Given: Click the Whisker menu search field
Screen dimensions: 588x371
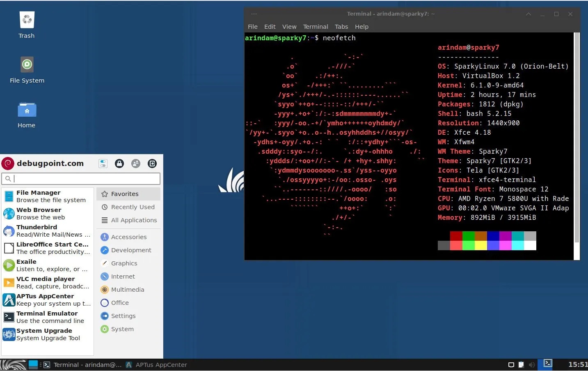Looking at the screenshot, I should (x=80, y=178).
